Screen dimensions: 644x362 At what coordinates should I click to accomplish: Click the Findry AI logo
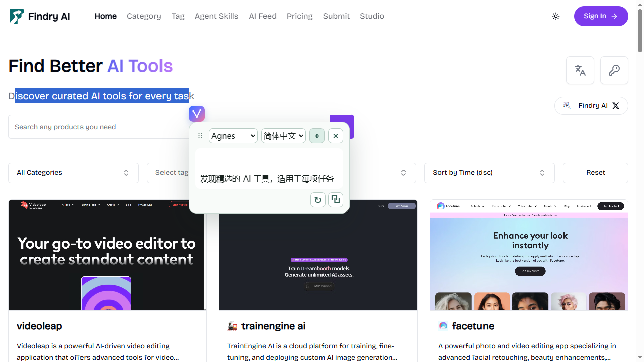[40, 16]
